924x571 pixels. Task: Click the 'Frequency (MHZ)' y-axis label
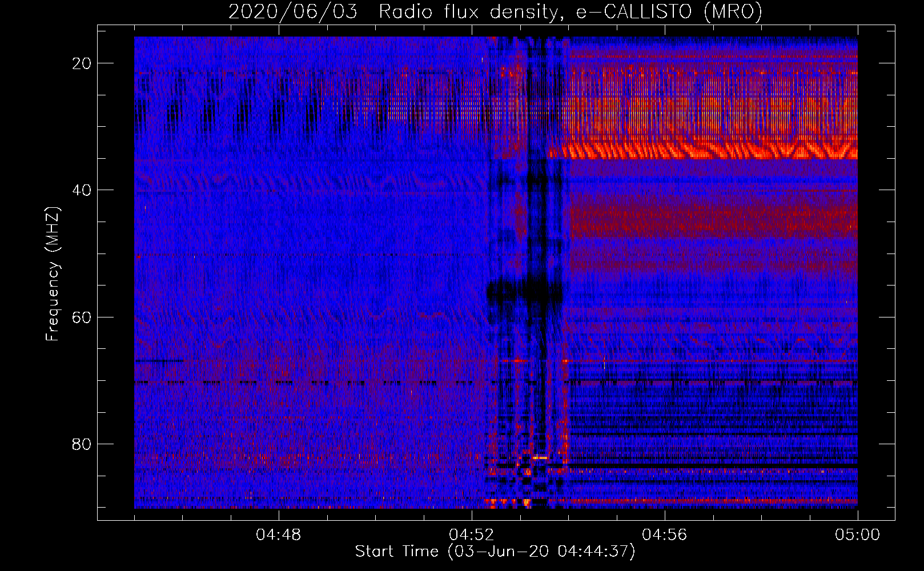tap(53, 274)
